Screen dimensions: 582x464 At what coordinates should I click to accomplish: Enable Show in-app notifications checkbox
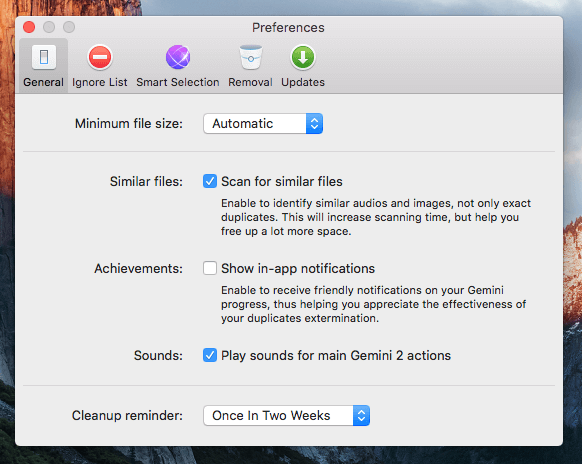pyautogui.click(x=210, y=268)
